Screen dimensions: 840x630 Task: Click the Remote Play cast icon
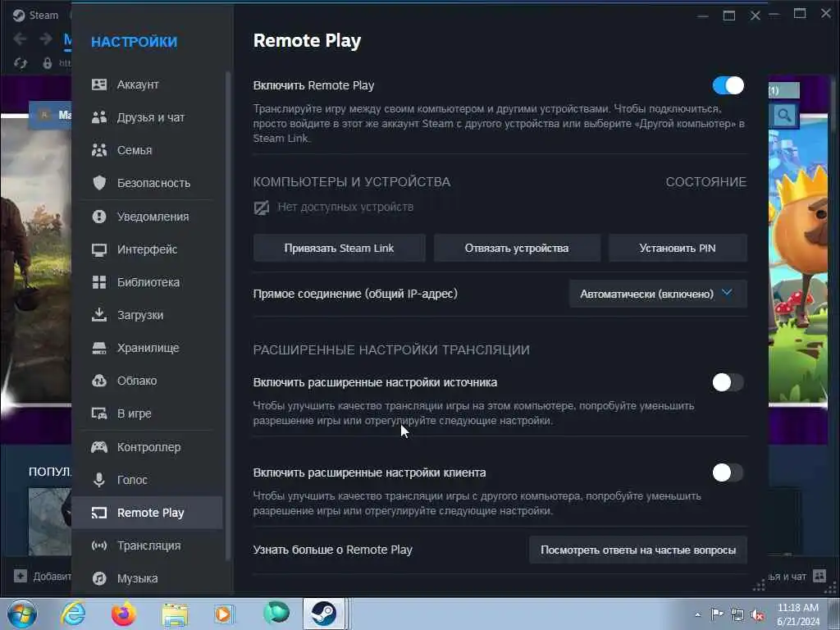tap(99, 513)
